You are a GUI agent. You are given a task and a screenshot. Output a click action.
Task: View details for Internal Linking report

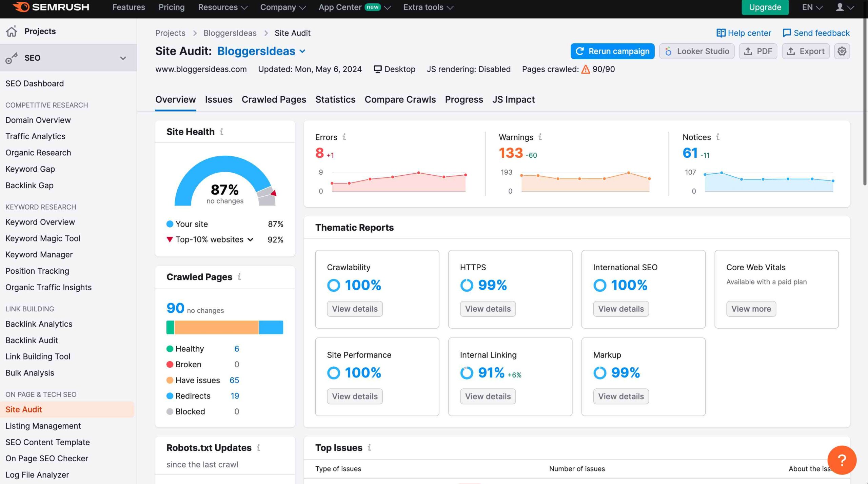488,396
